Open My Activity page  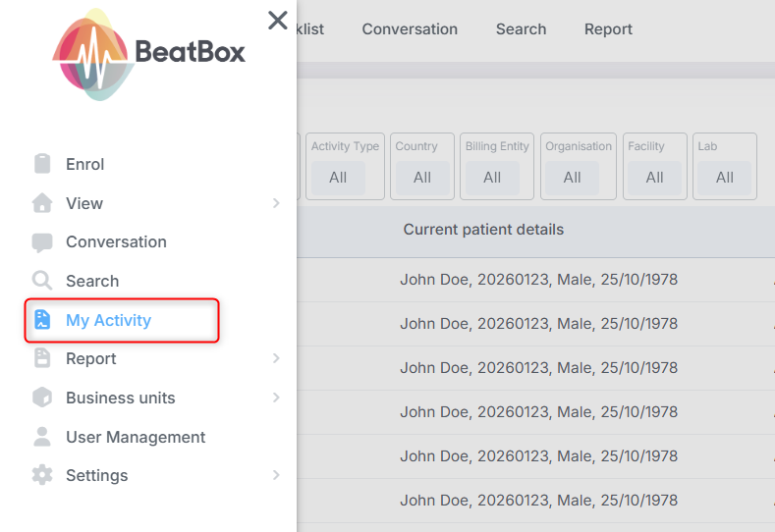click(109, 320)
